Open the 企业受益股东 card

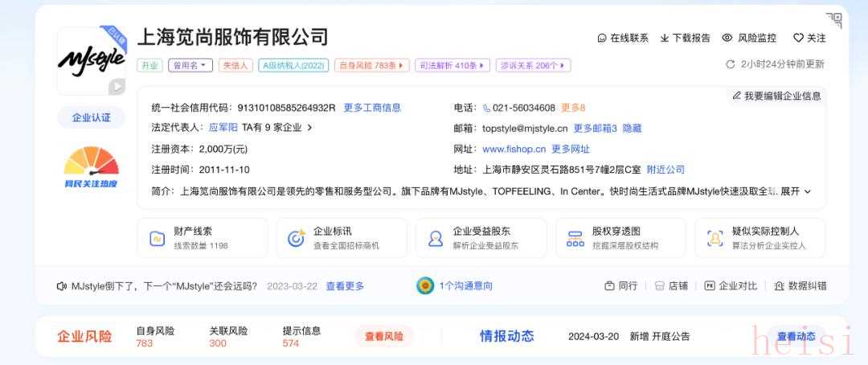point(481,238)
